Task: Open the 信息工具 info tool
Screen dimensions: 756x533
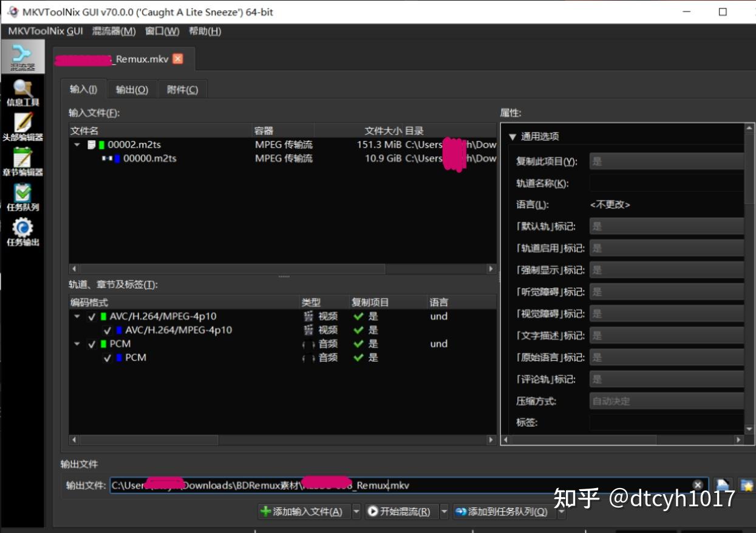Action: [x=22, y=92]
